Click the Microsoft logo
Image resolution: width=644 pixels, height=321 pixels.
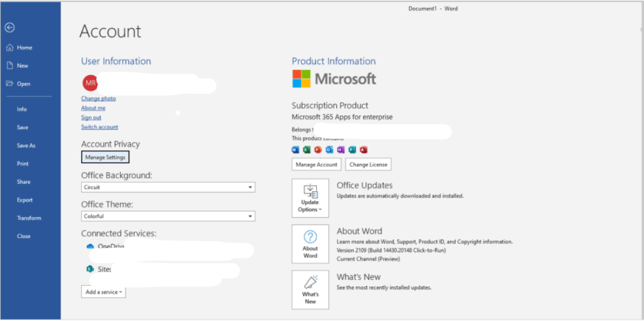[x=334, y=78]
